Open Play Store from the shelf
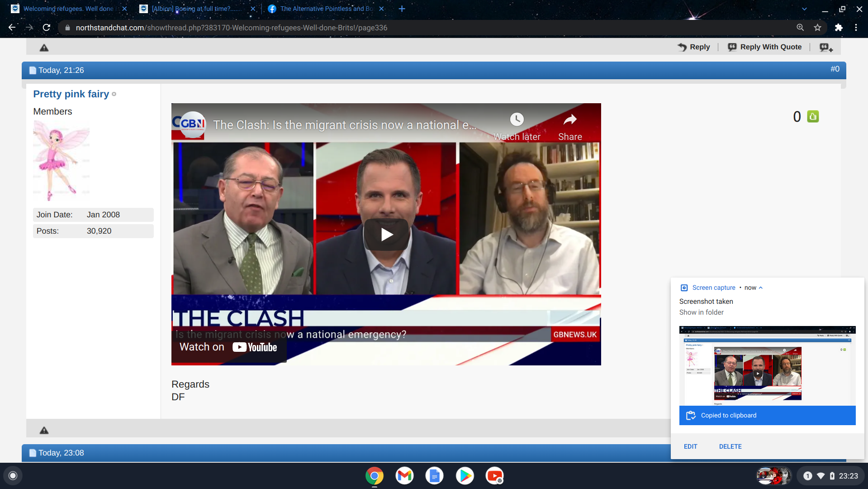Image resolution: width=868 pixels, height=489 pixels. (465, 476)
